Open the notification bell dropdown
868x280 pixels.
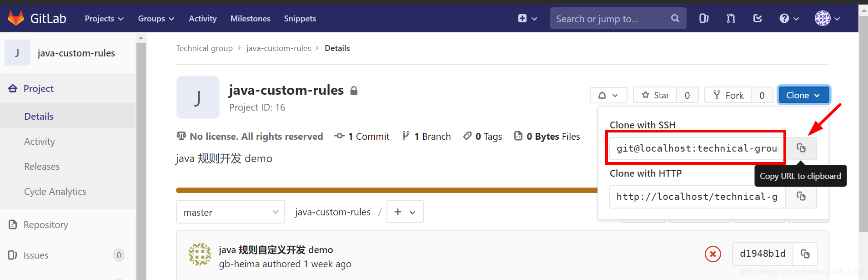(x=608, y=95)
